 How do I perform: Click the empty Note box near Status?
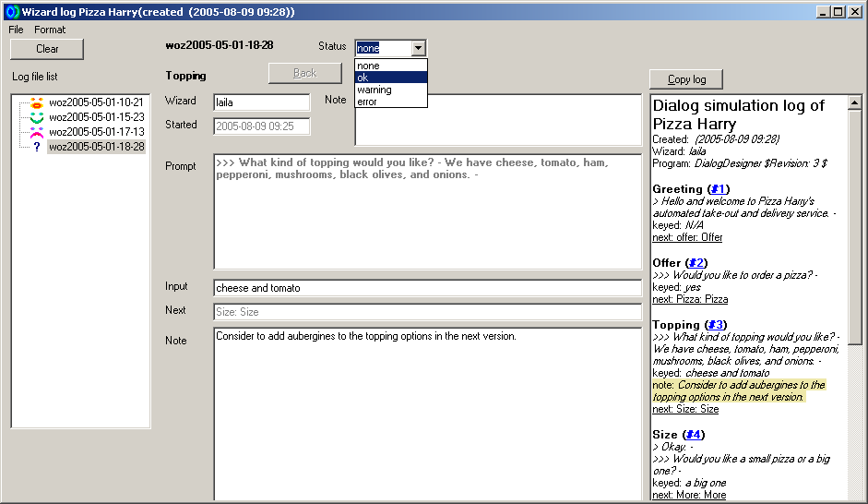pyautogui.click(x=498, y=120)
